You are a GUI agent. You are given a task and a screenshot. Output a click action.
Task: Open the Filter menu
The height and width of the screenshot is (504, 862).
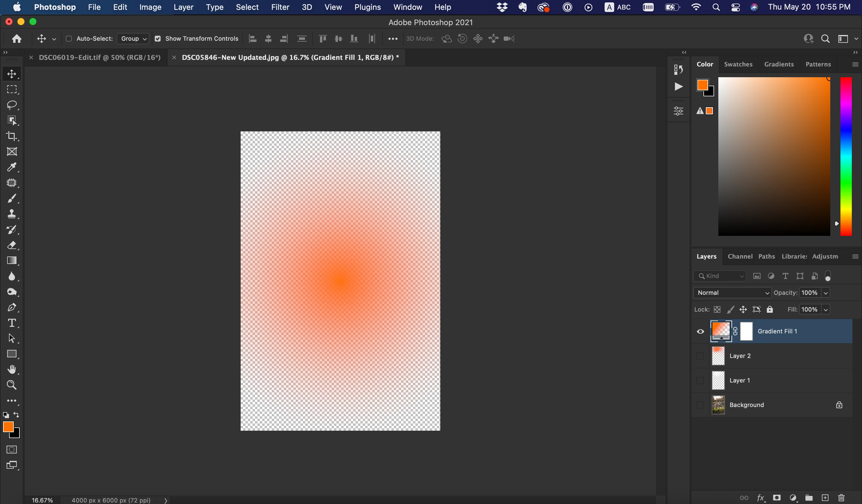(x=280, y=7)
